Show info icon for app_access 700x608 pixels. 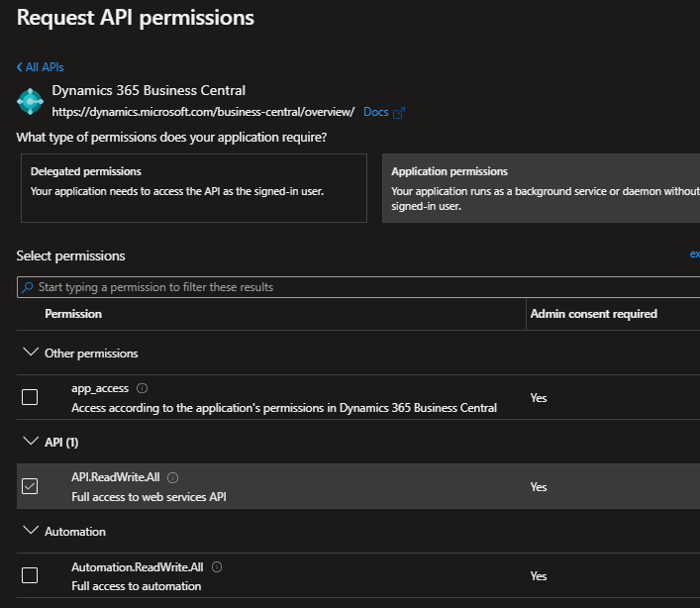point(142,388)
